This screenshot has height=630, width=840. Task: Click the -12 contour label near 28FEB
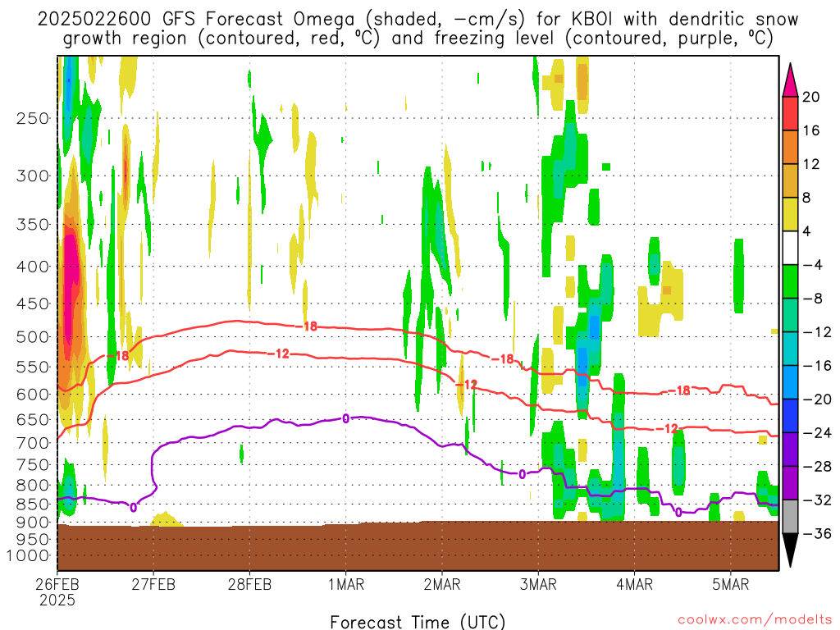278,354
